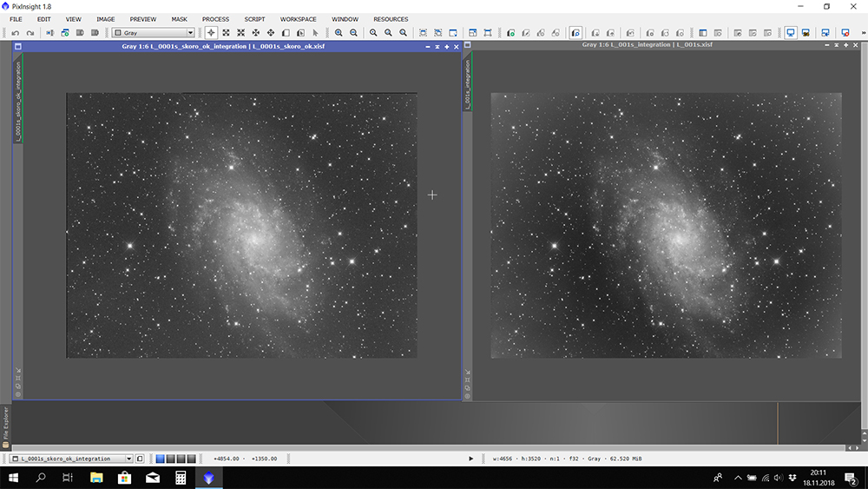Image resolution: width=868 pixels, height=489 pixels.
Task: Toggle the highlighted preview icon in right toolbar
Action: tap(575, 33)
